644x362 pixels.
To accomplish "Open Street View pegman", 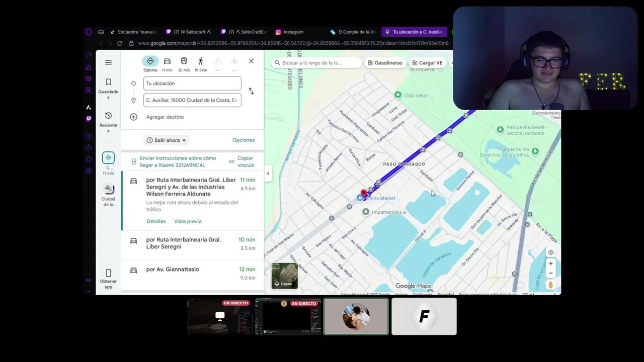I will [551, 285].
